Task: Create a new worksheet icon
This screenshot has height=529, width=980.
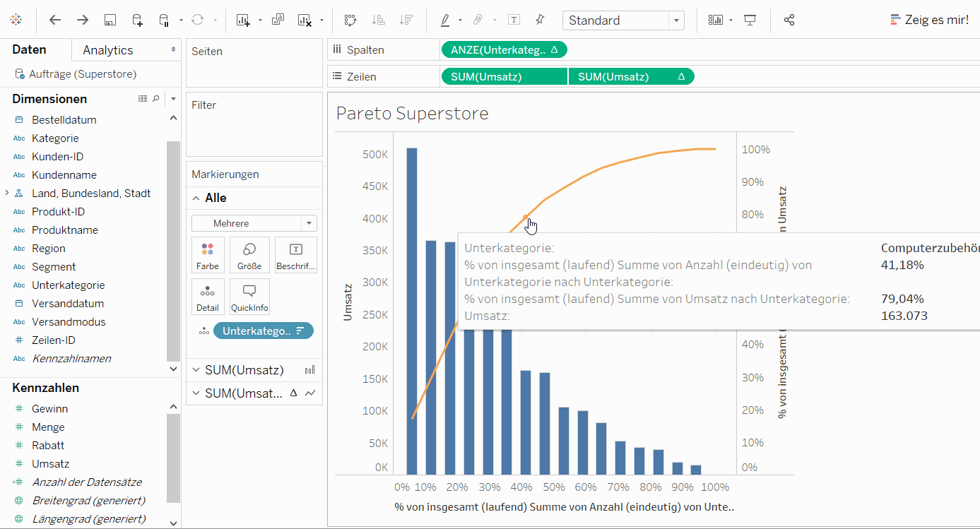Action: [x=244, y=20]
